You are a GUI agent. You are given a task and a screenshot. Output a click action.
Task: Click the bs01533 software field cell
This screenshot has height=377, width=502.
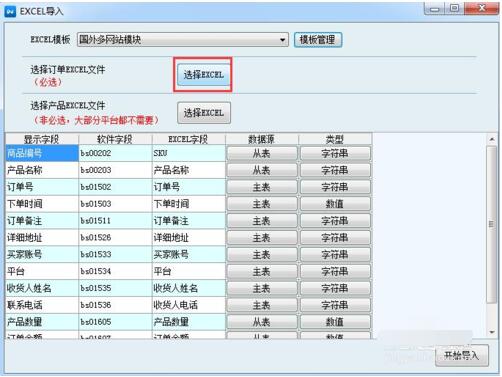pos(115,255)
